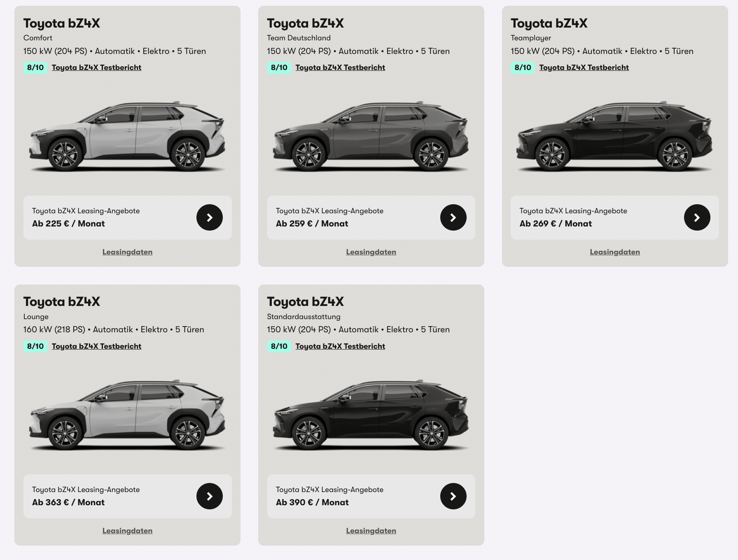Open Testbericht link on Teamplayer card
Screen dimensions: 738x560
click(584, 68)
